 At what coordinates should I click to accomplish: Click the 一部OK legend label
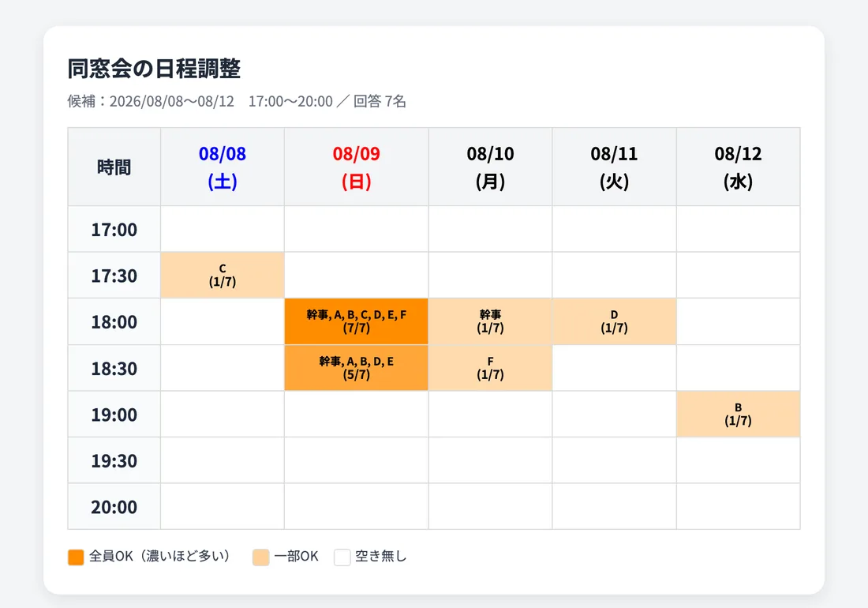[x=296, y=556]
